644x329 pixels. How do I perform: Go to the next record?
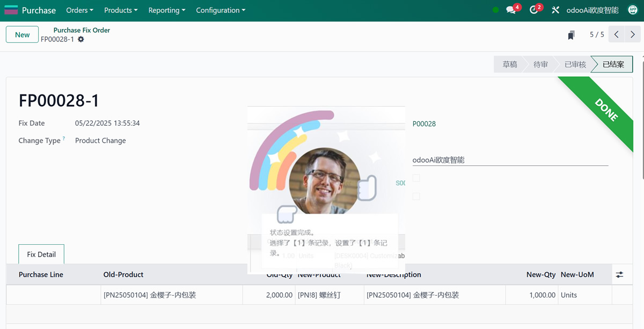633,34
